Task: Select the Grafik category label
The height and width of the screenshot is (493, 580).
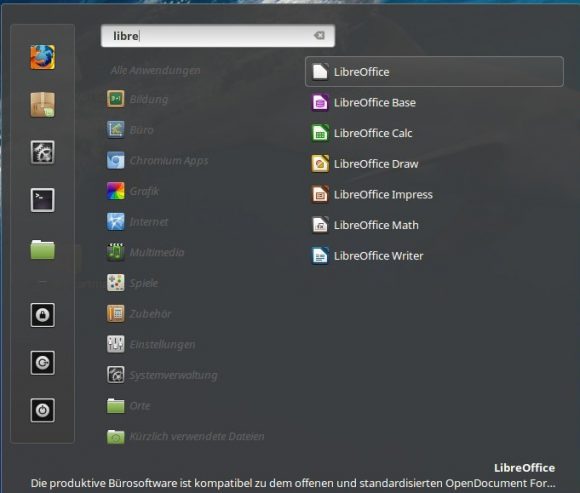Action: (x=144, y=191)
